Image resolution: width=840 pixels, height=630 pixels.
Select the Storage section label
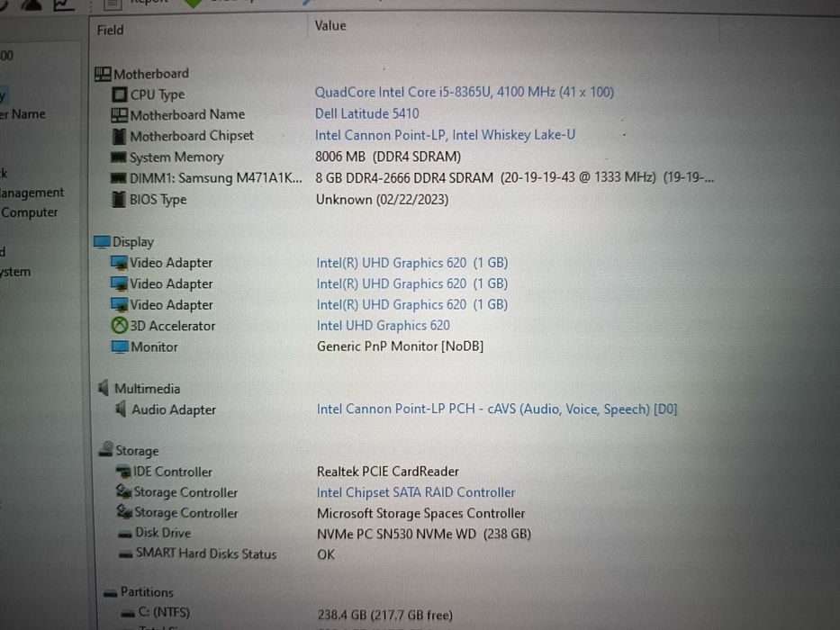pos(137,451)
